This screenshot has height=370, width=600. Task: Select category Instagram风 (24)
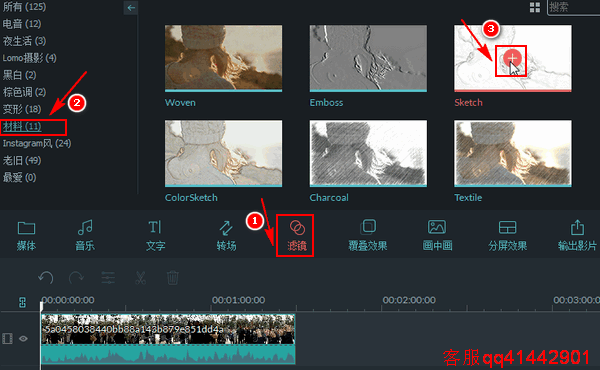click(x=37, y=143)
